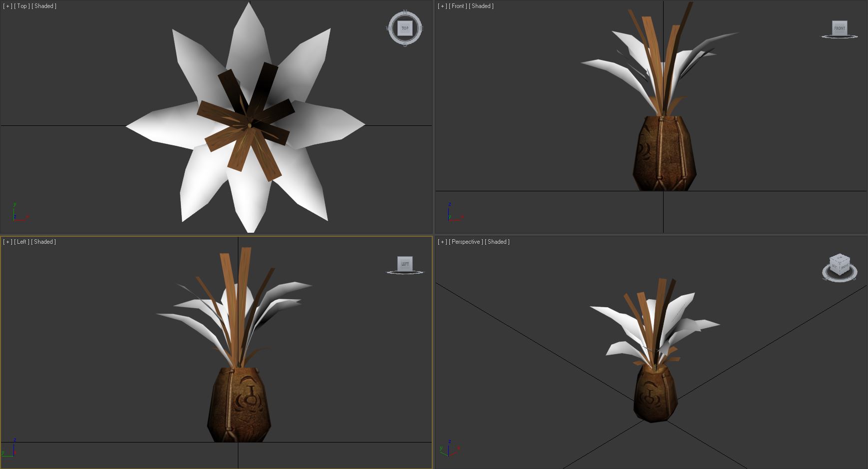This screenshot has width=868, height=469.
Task: Open the [+] general menu in Top viewport
Action: [x=7, y=6]
